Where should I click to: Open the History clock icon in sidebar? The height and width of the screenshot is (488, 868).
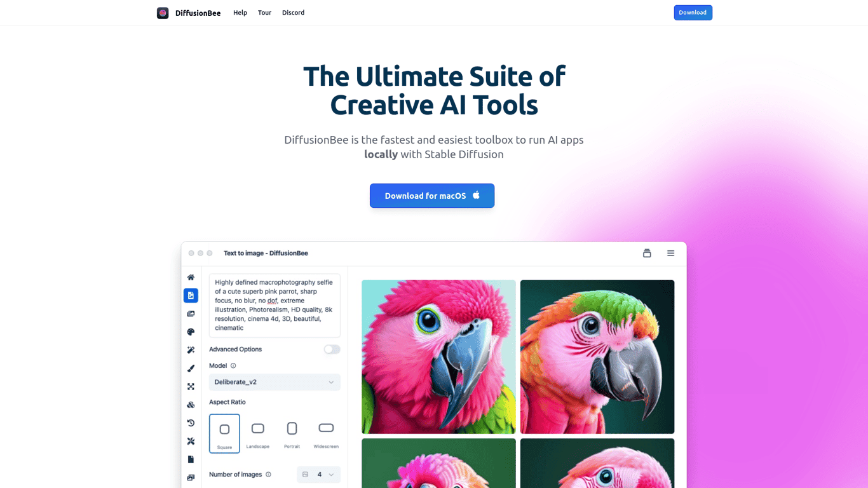(191, 423)
